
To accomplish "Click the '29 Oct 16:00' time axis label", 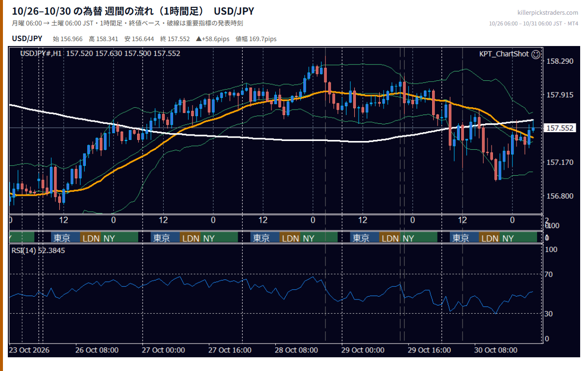I will [x=429, y=350].
